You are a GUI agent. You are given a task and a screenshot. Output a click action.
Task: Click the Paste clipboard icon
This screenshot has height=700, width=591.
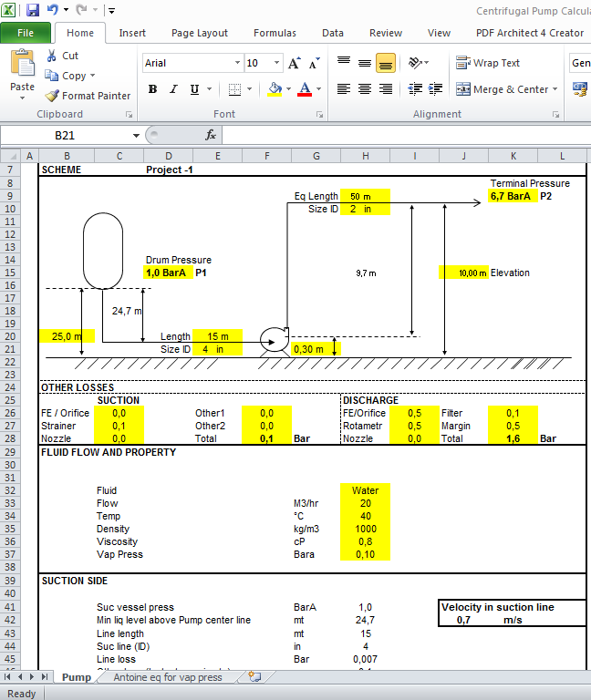(x=22, y=63)
